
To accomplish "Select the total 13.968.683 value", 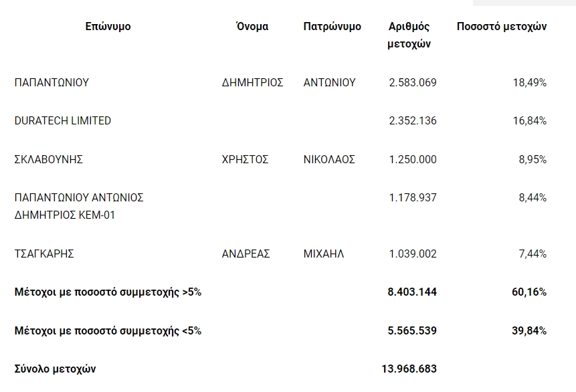I will coord(409,369).
